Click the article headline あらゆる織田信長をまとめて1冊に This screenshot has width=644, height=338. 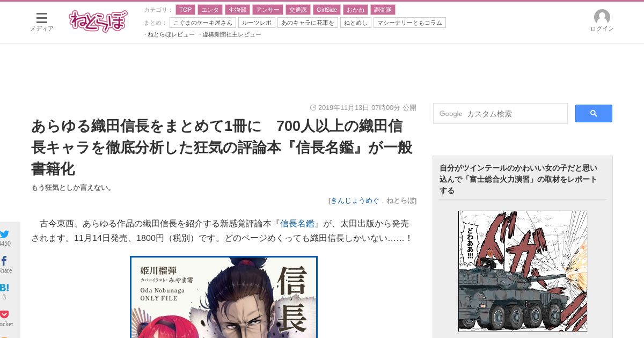222,147
